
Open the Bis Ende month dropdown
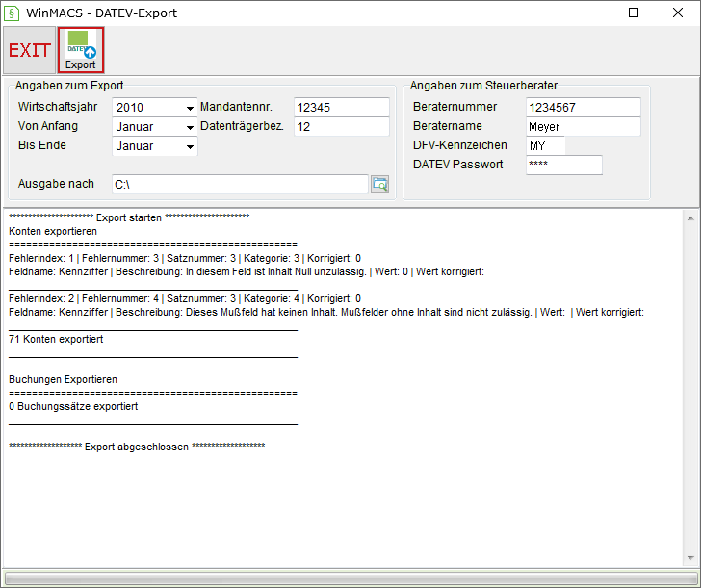154,146
